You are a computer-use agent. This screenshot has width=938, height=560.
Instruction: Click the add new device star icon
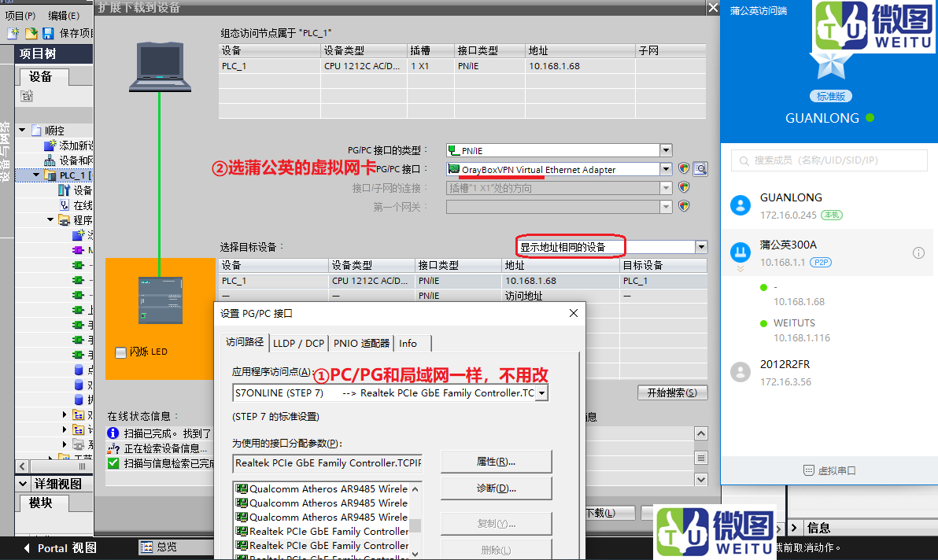50,146
